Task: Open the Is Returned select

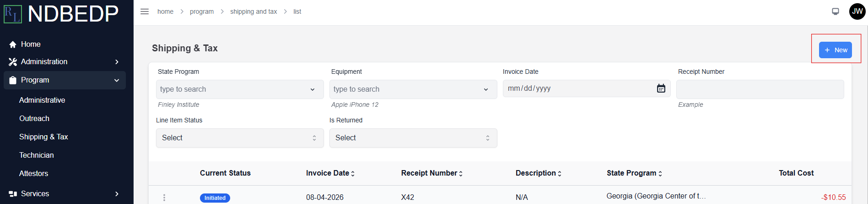Action: [x=413, y=138]
